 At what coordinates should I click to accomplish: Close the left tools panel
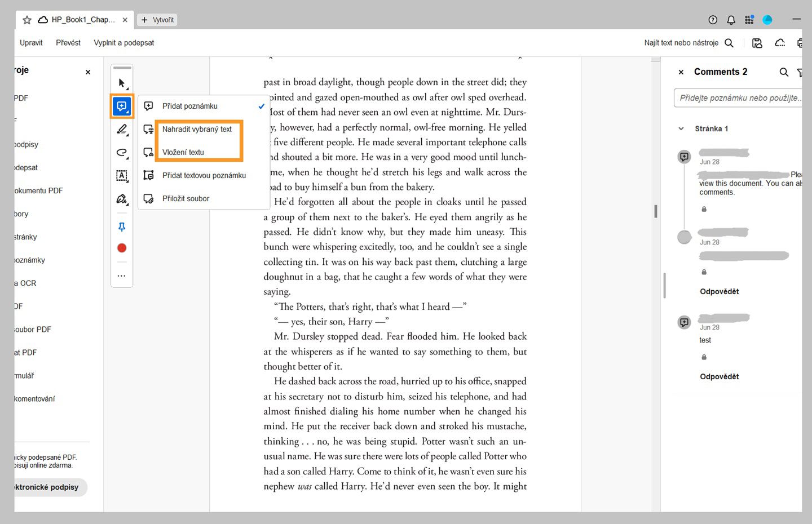[x=88, y=72]
